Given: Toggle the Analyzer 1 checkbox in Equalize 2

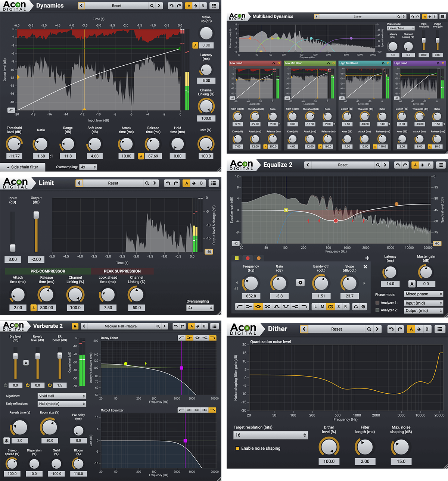Looking at the screenshot, I should pyautogui.click(x=377, y=303).
